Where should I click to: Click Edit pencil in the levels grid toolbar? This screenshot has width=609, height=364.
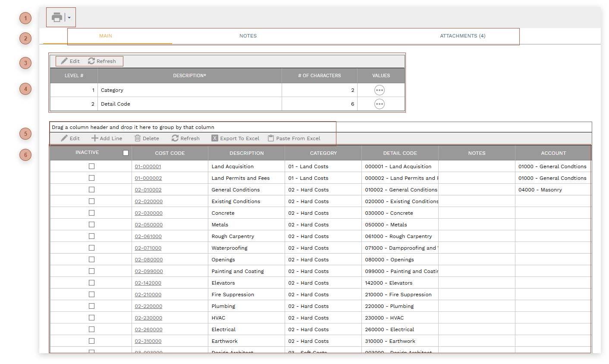click(70, 61)
